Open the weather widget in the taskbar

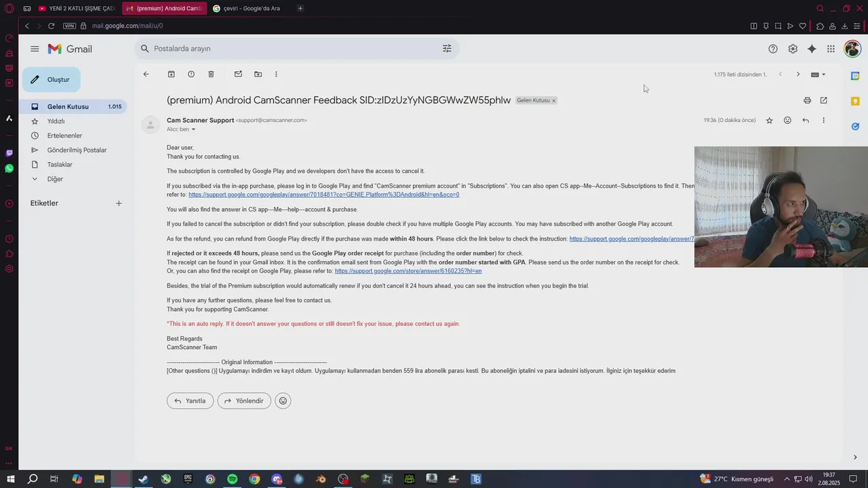pyautogui.click(x=736, y=479)
